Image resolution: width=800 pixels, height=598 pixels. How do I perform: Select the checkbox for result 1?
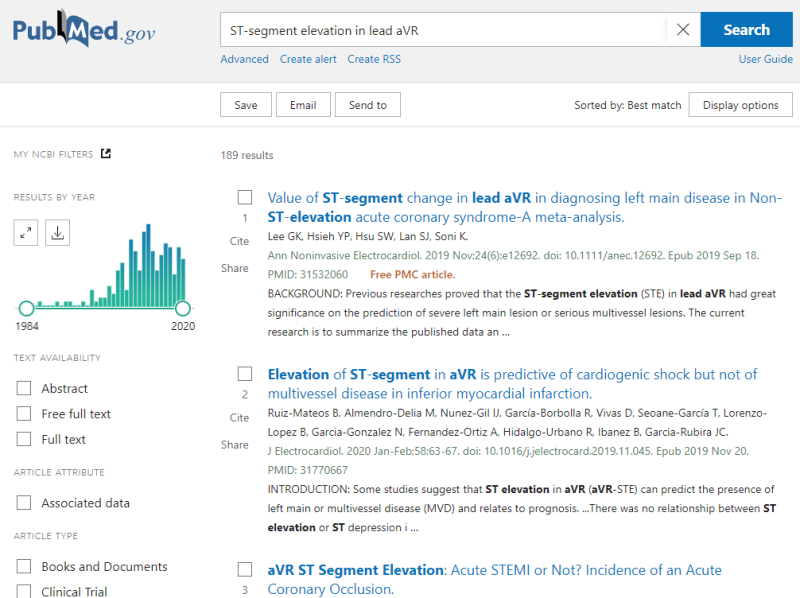[245, 197]
